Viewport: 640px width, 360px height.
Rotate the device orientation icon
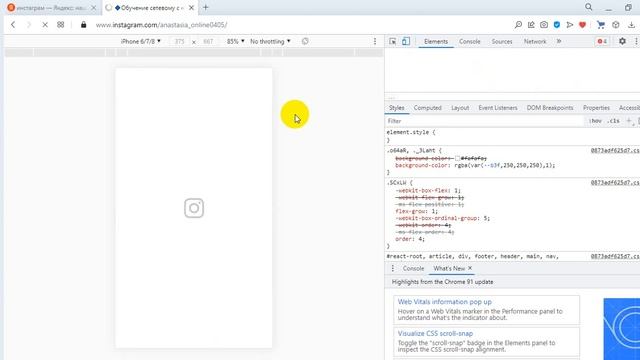305,41
